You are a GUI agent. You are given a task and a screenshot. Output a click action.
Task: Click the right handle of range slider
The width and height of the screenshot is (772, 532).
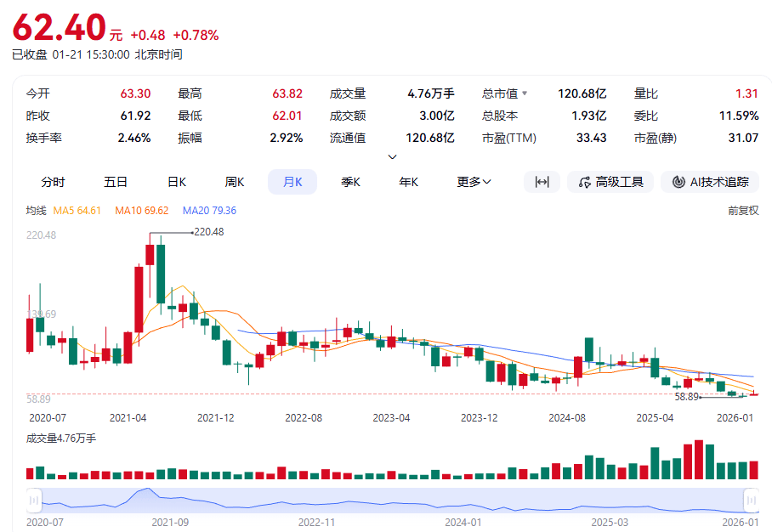pos(751,500)
